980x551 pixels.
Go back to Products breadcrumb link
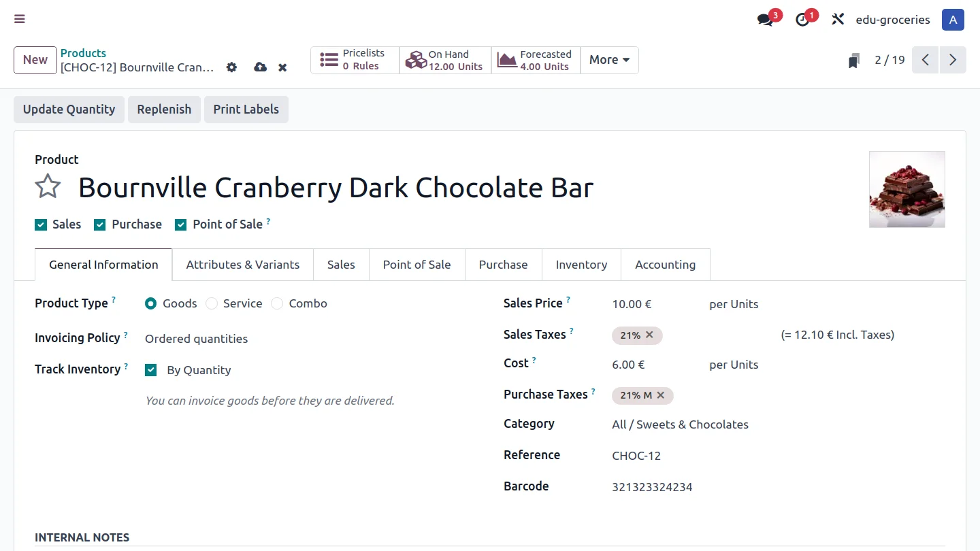[83, 53]
